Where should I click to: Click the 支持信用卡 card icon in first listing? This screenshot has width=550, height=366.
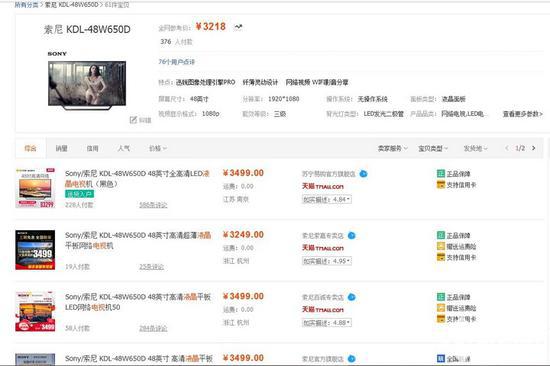coord(441,185)
